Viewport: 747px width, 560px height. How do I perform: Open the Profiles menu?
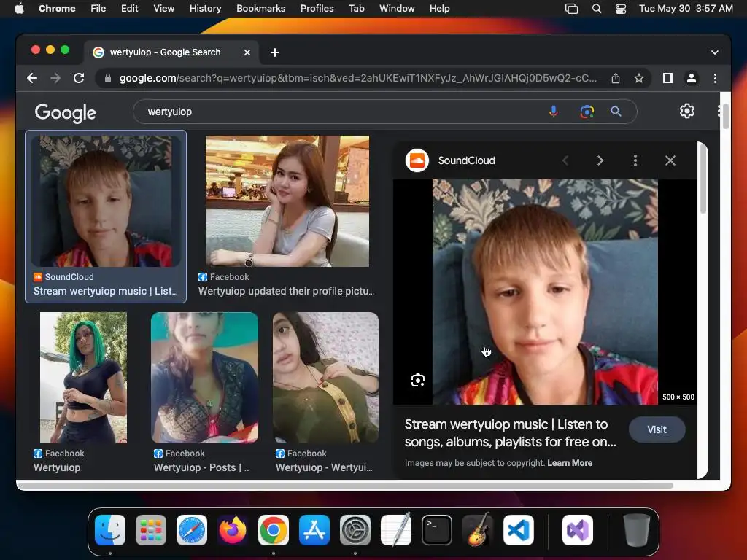pyautogui.click(x=317, y=9)
